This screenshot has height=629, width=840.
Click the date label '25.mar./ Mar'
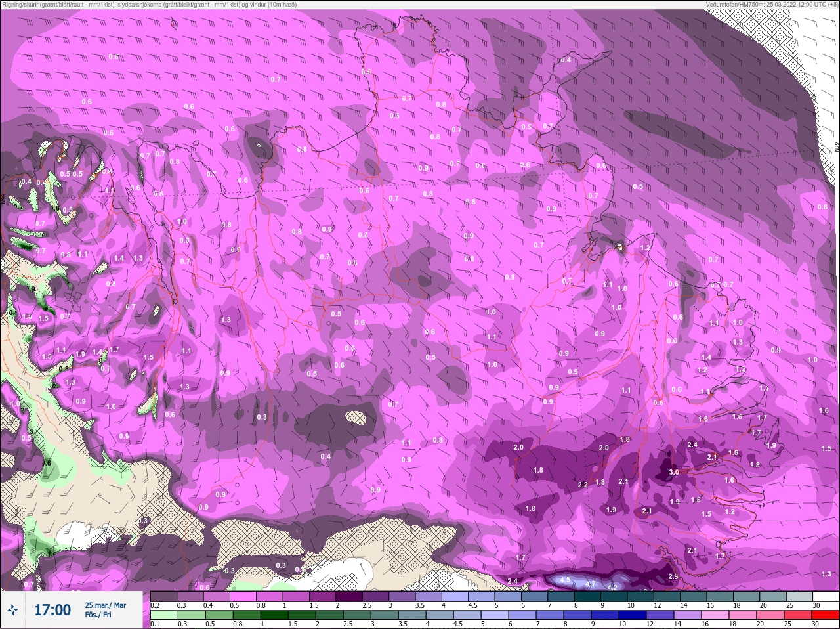click(x=106, y=605)
